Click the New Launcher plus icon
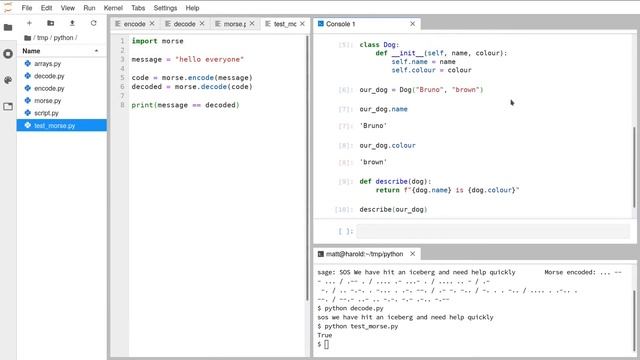Image resolution: width=640 pixels, height=360 pixels. [29, 23]
